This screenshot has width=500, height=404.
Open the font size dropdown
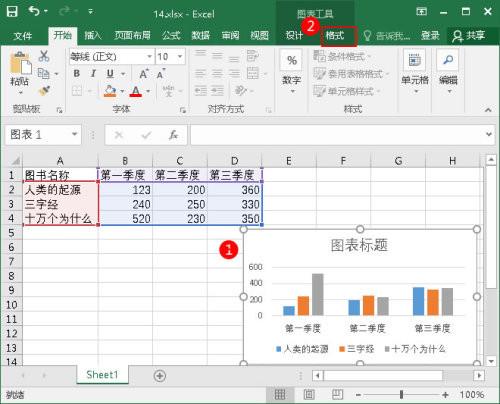click(180, 56)
